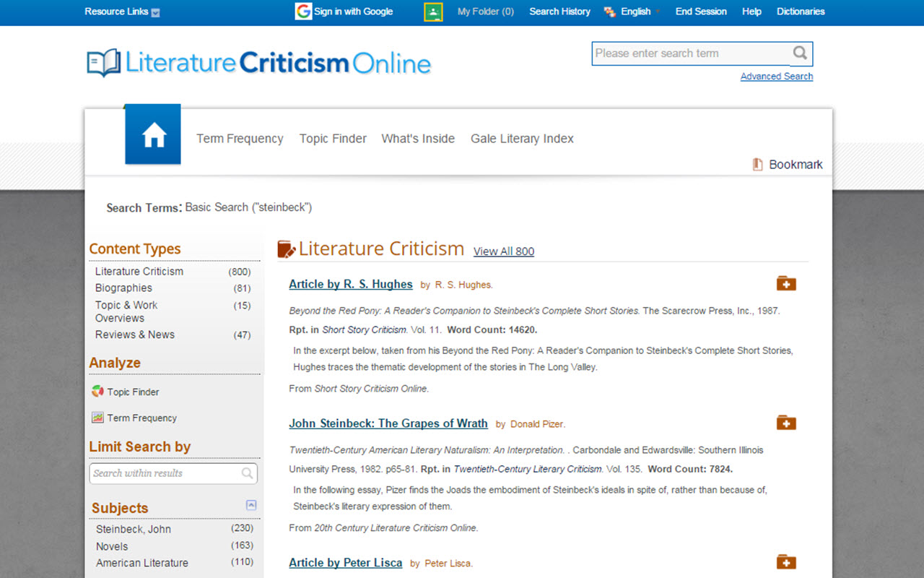Add R. S. Hughes article to folder

pos(786,283)
